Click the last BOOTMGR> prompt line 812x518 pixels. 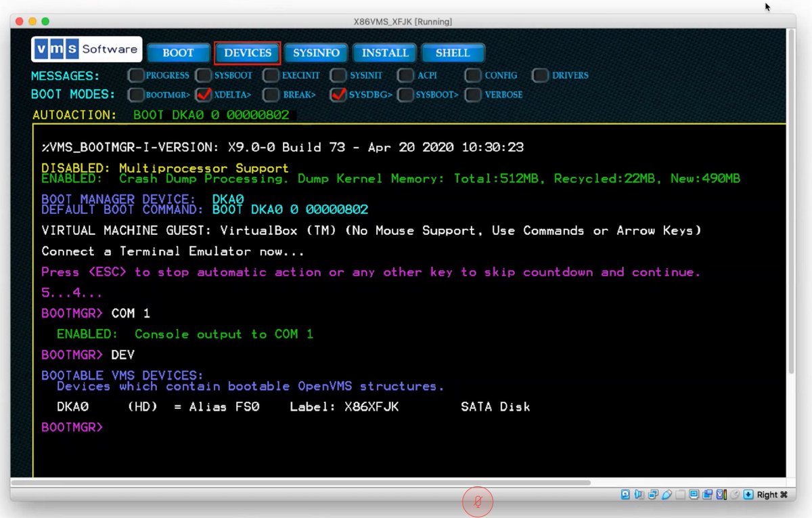click(72, 427)
